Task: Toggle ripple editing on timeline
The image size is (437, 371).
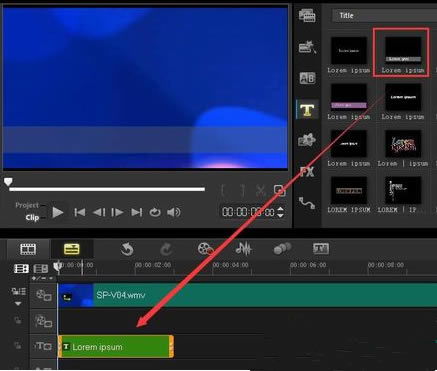Action: click(18, 292)
